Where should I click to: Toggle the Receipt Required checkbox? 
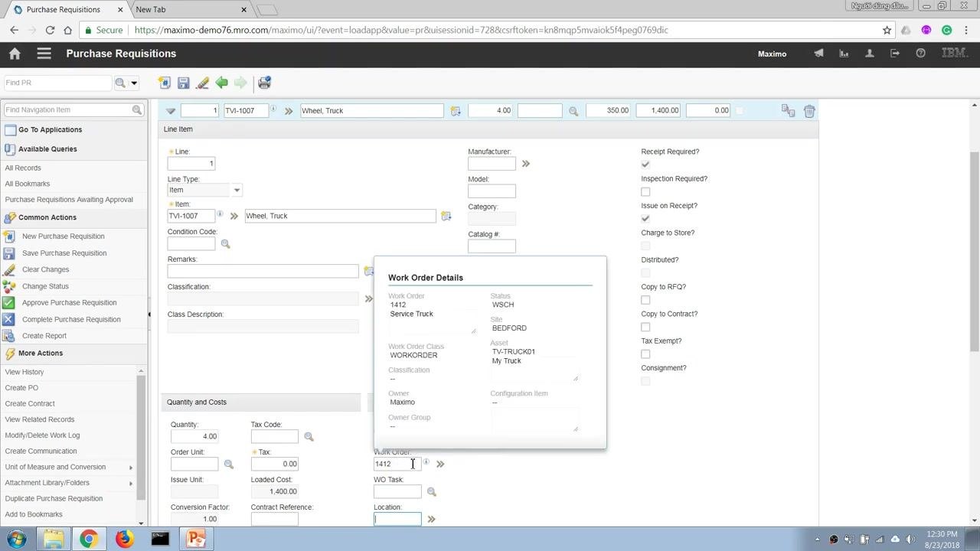pos(645,165)
